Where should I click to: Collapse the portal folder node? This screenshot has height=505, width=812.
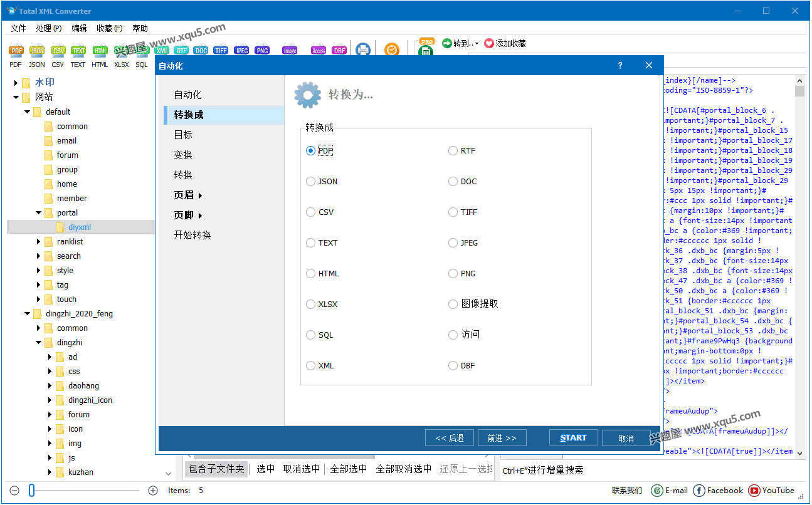tap(38, 213)
